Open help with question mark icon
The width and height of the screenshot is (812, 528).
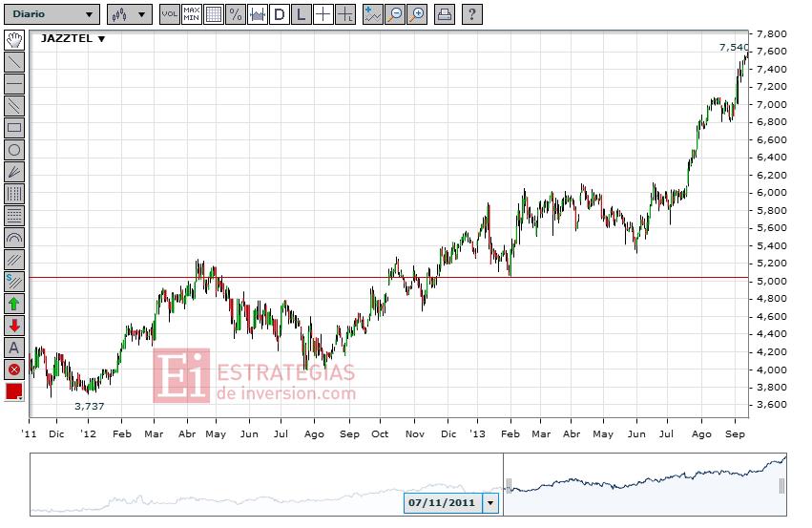click(471, 14)
